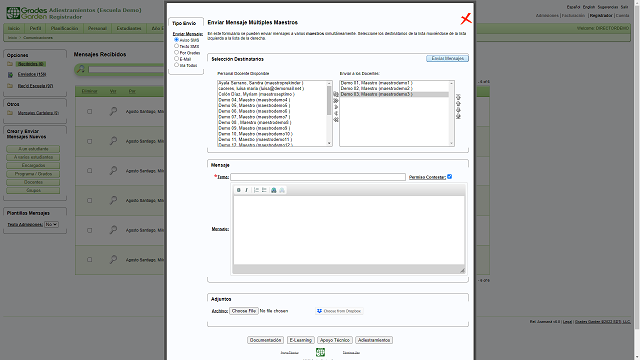
Task: Select Demo 03, Maestro in recipients list
Action: click(394, 94)
